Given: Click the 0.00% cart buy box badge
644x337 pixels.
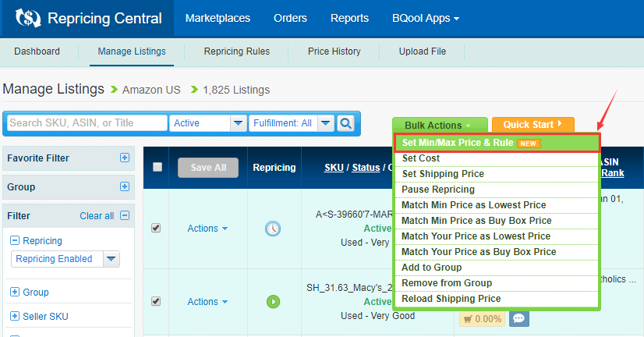Looking at the screenshot, I should click(x=482, y=319).
